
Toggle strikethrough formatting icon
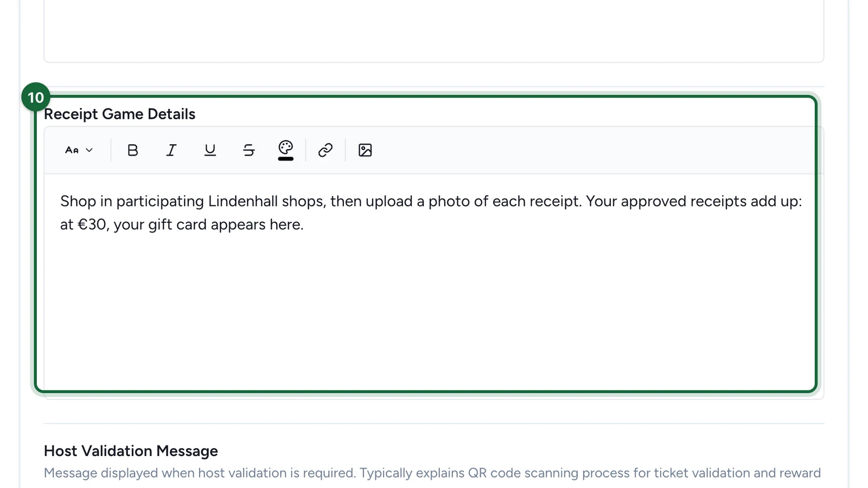pyautogui.click(x=248, y=150)
